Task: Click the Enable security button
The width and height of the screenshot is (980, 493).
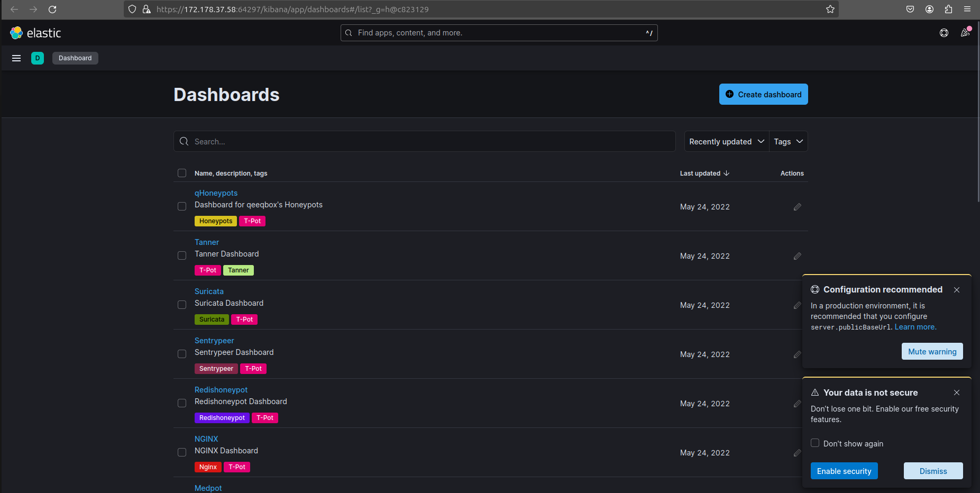Action: 844,471
